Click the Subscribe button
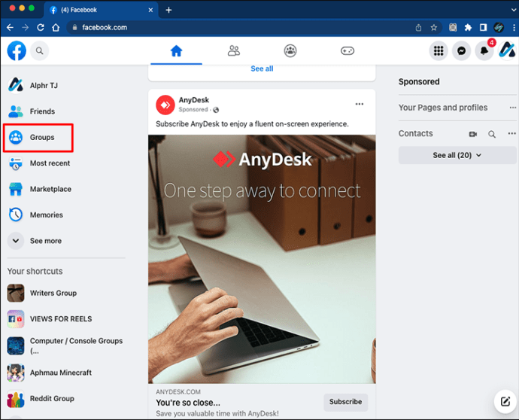 pyautogui.click(x=345, y=402)
